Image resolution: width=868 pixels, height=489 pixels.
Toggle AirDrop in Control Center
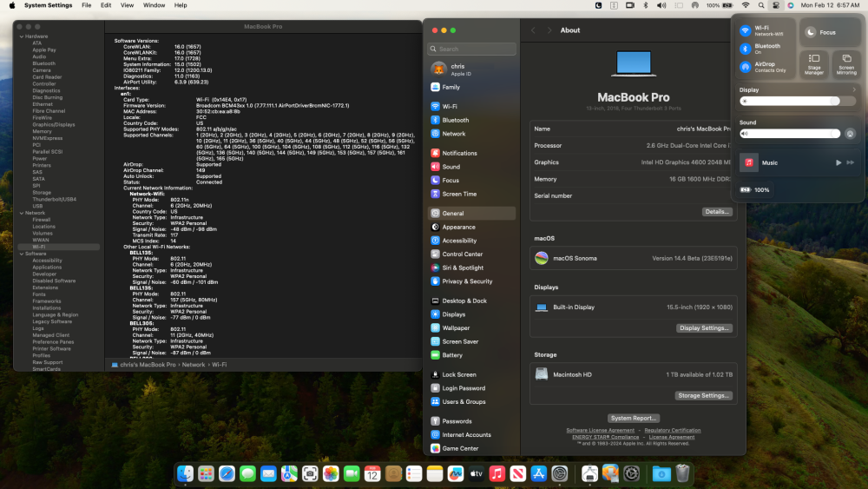(746, 67)
